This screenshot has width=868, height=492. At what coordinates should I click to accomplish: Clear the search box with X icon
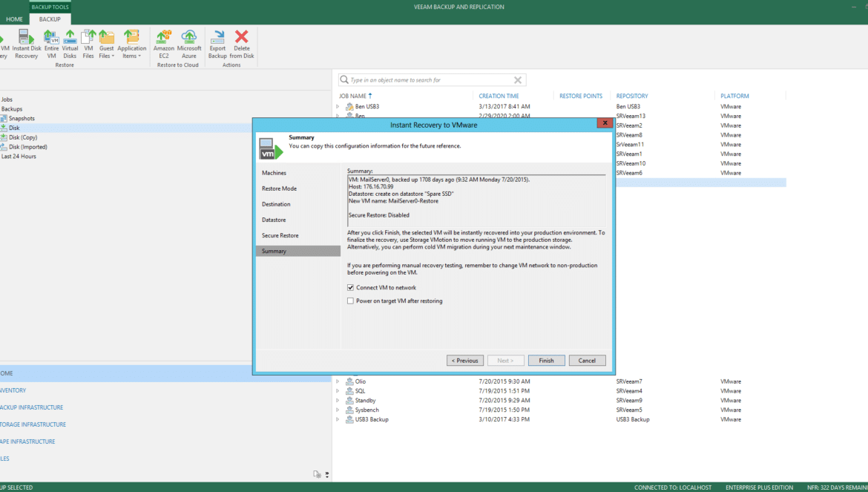coord(518,79)
